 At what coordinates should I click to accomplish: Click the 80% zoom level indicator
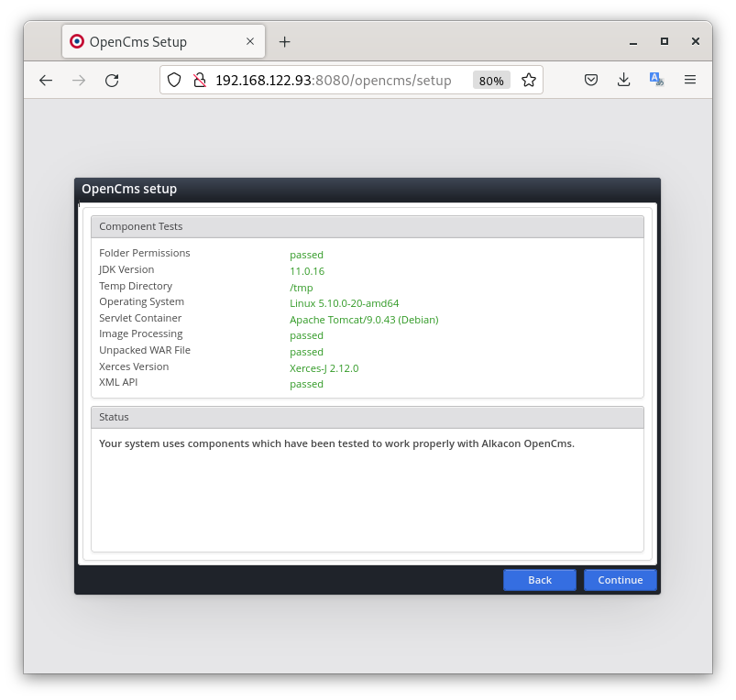491,81
